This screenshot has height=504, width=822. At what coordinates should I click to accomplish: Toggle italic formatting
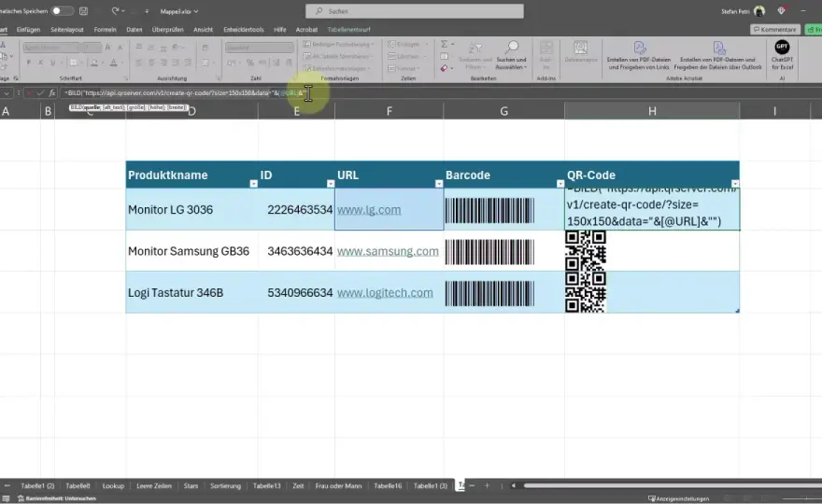40,63
